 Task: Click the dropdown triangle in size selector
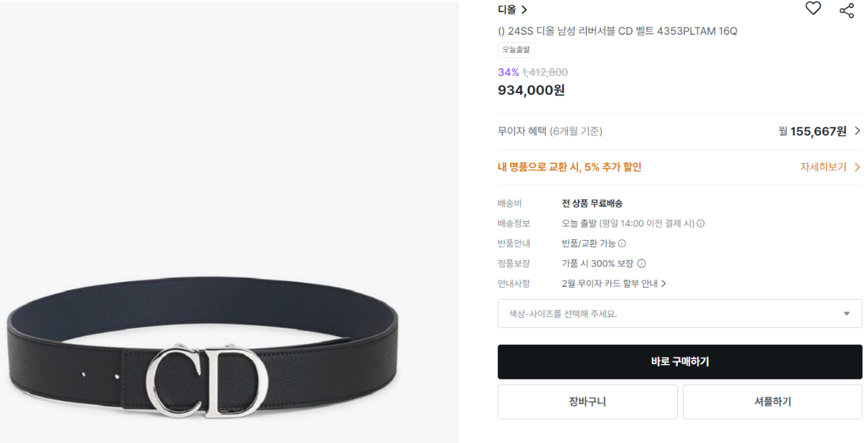846,314
